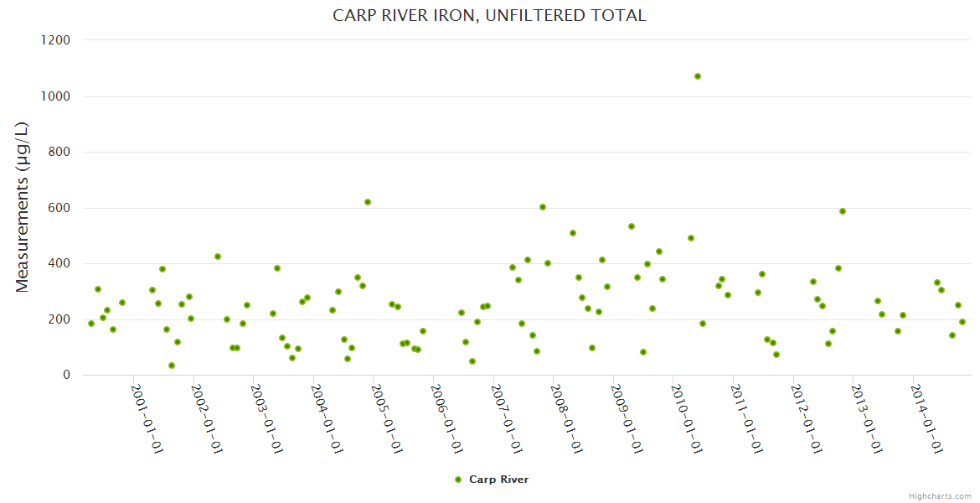Click the 510 data point in 2008

pyautogui.click(x=573, y=233)
